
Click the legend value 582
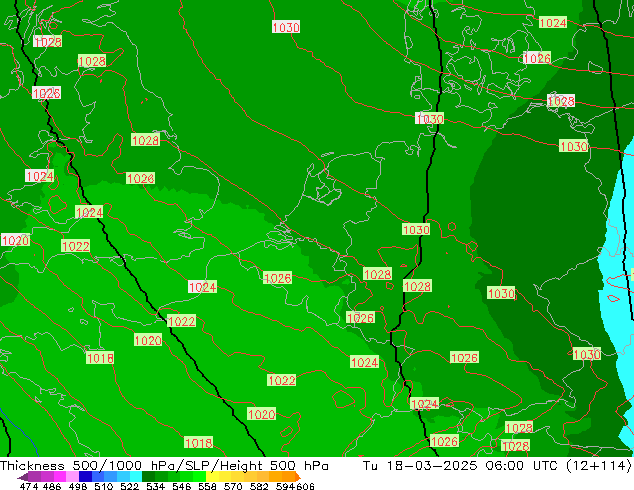(x=259, y=486)
